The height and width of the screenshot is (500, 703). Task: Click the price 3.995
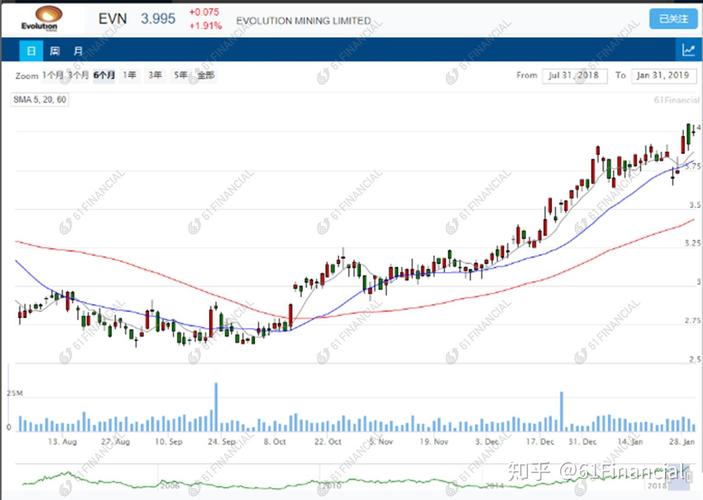click(158, 19)
